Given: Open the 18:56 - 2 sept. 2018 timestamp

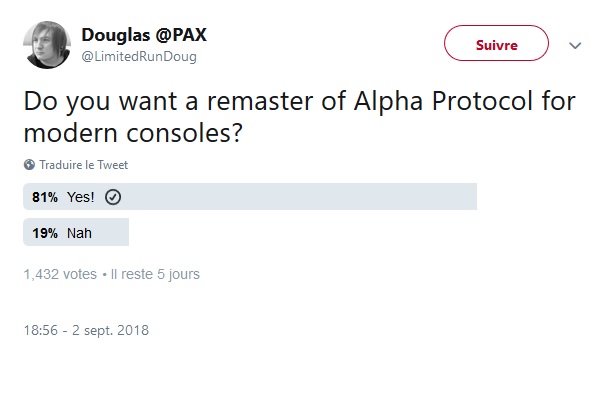Looking at the screenshot, I should pyautogui.click(x=86, y=330).
